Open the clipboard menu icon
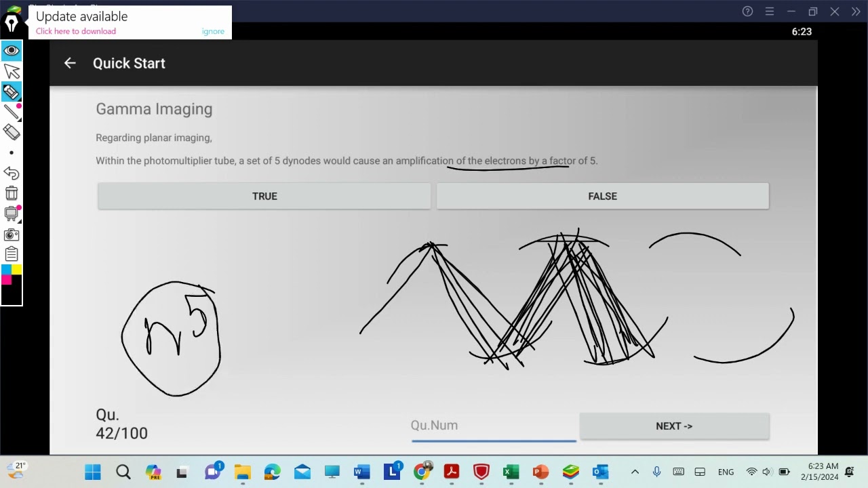The width and height of the screenshot is (868, 488). pyautogui.click(x=11, y=255)
